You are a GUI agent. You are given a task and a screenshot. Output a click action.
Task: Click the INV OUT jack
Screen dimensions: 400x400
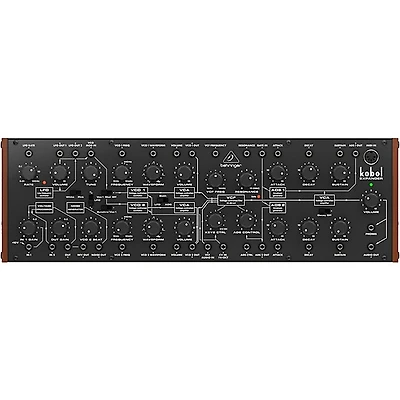click(x=83, y=247)
